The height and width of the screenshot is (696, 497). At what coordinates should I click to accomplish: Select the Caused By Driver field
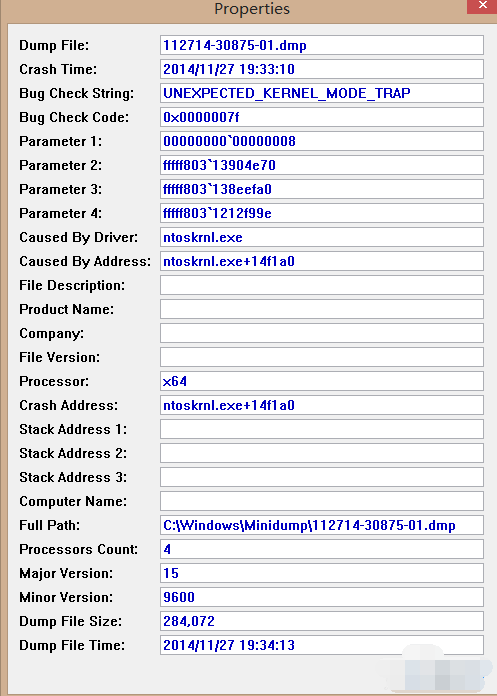pyautogui.click(x=322, y=237)
